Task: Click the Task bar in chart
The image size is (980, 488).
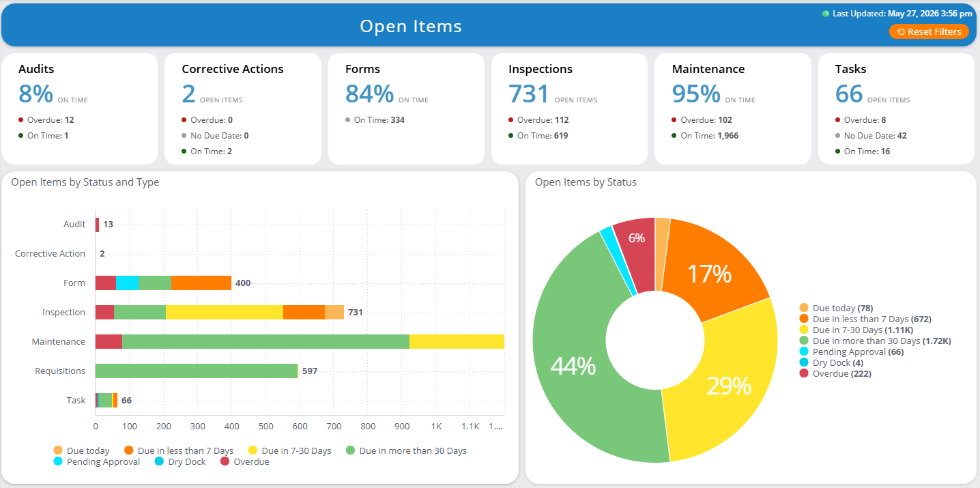Action: click(106, 400)
